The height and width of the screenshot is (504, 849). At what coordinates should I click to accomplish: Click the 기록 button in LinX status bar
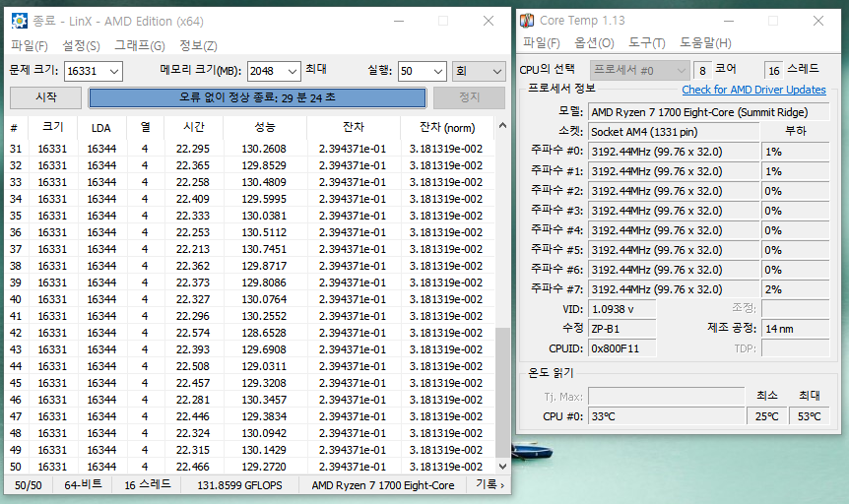tap(490, 484)
